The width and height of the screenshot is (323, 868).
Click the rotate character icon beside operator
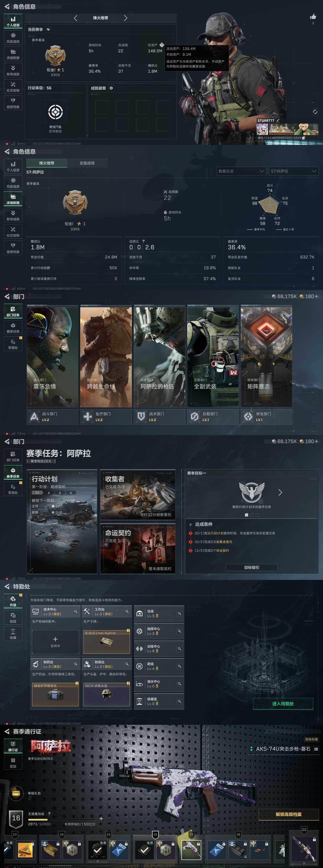(x=315, y=112)
